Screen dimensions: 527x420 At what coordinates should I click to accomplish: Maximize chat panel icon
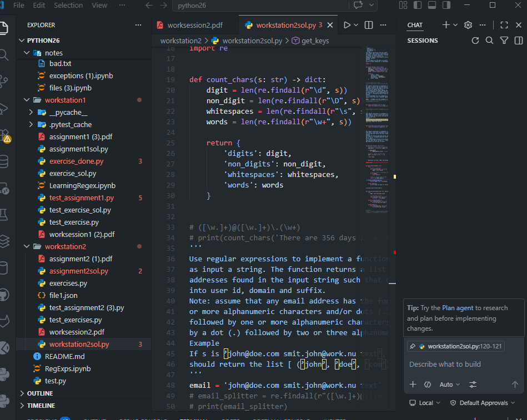[x=504, y=25]
